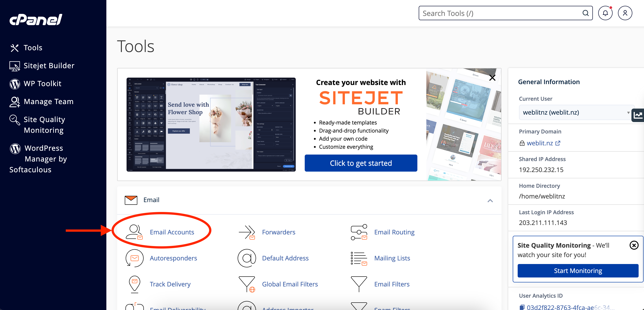This screenshot has height=310, width=644.
Task: Click the Autoresponders icon
Action: point(134,258)
